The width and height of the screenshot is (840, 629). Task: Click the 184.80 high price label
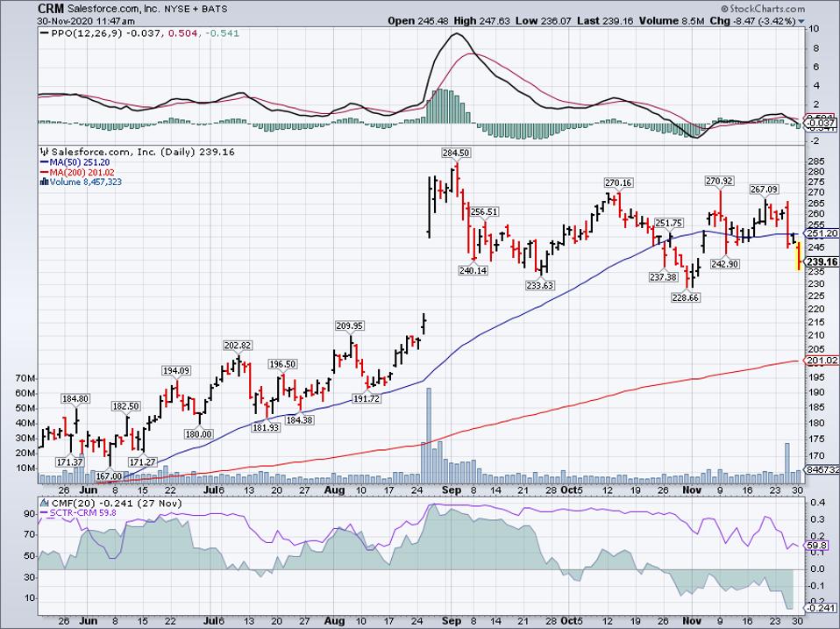pos(75,398)
